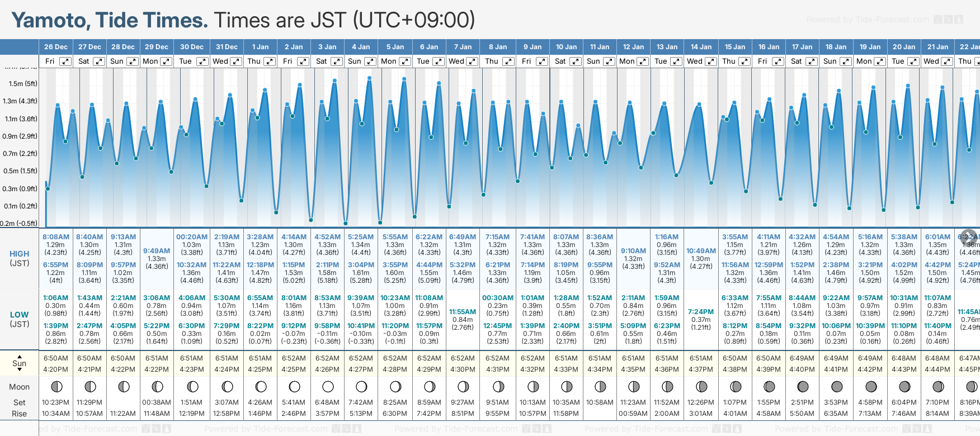980x436 pixels.
Task: Select the 4 Jan date header
Action: [x=361, y=47]
